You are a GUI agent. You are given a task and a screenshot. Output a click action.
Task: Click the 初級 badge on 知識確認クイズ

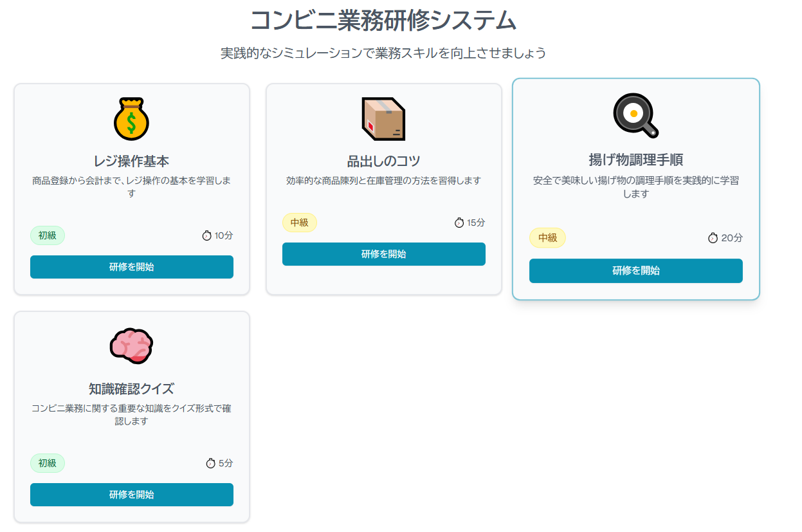(48, 463)
